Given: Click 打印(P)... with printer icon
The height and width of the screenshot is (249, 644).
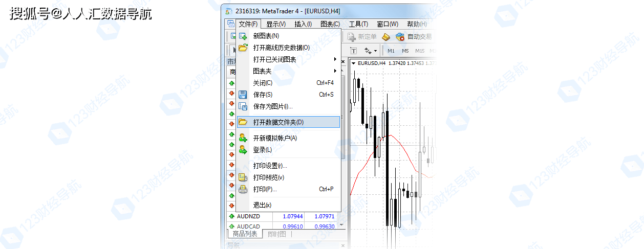Looking at the screenshot, I should [288, 189].
